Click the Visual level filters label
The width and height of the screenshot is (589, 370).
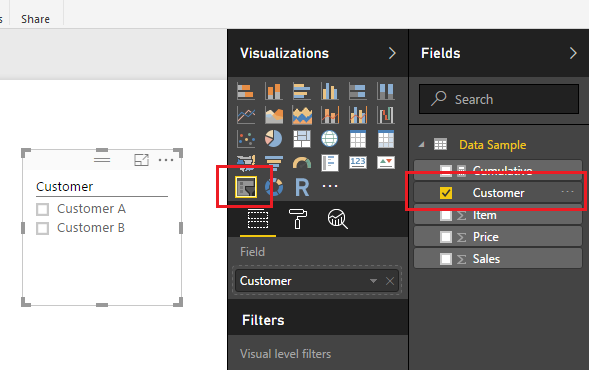point(285,354)
